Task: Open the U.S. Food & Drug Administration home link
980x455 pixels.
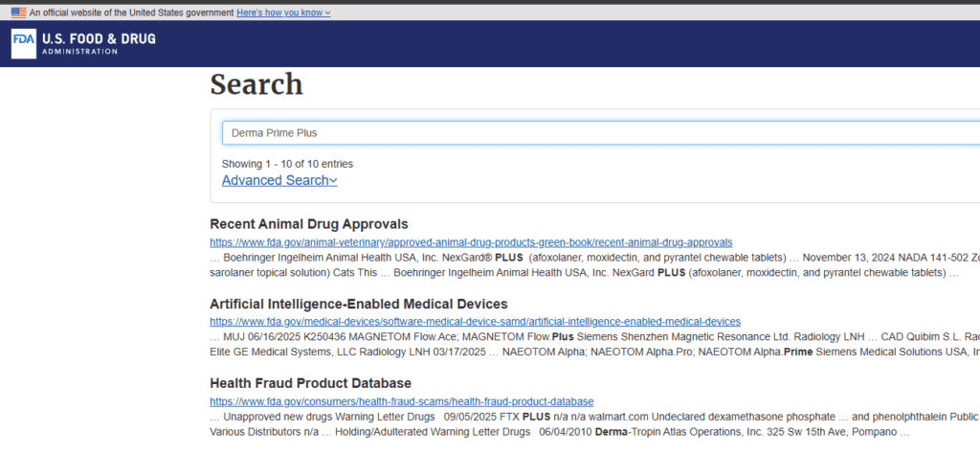Action: point(84,44)
